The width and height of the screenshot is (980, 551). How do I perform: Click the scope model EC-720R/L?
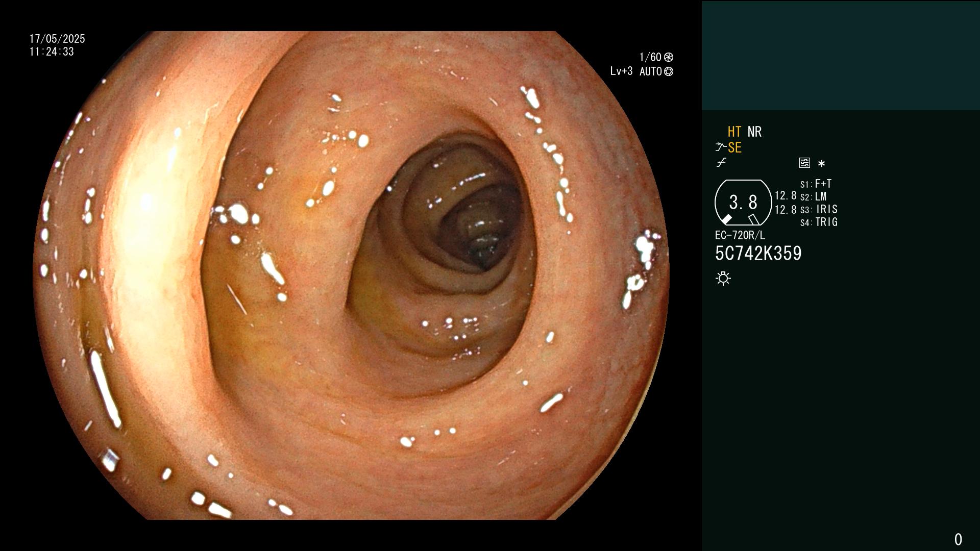pyautogui.click(x=740, y=235)
